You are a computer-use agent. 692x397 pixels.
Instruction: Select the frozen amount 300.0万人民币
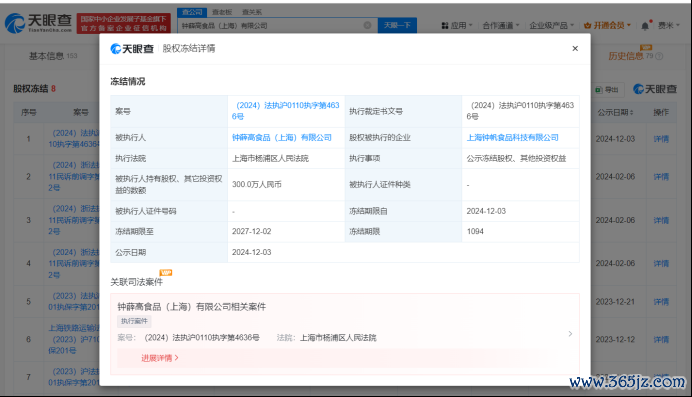pyautogui.click(x=257, y=184)
